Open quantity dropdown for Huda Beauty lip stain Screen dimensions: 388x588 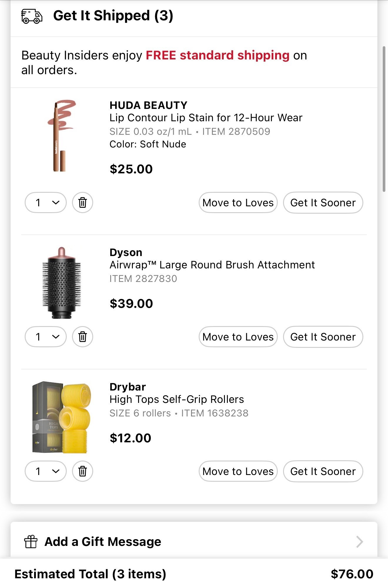pos(46,202)
